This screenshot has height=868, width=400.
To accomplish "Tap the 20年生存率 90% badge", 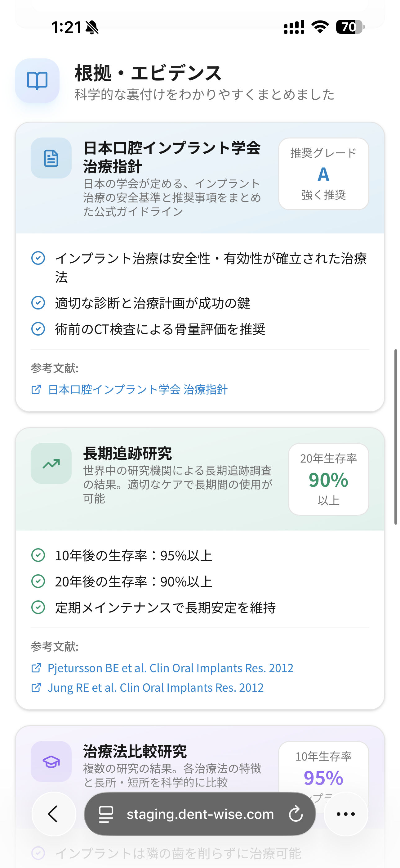I will coord(328,479).
